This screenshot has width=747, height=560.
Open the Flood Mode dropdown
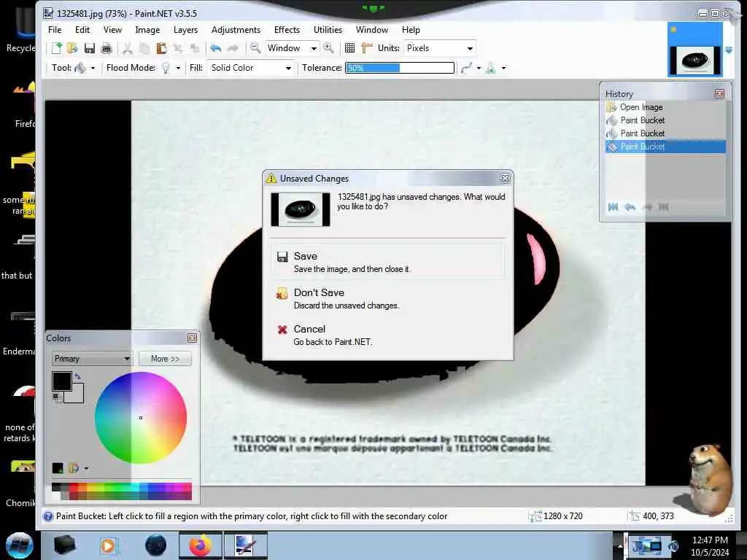point(171,68)
